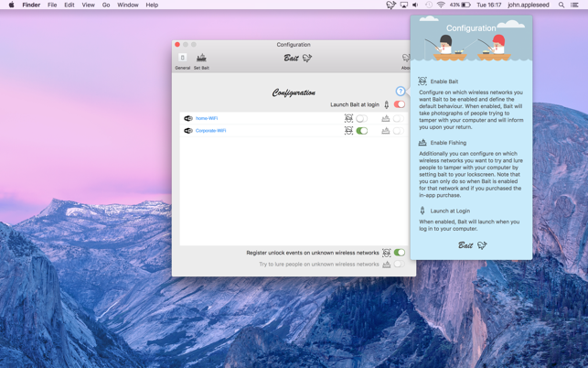Click the Corporate-WiFi network icon
Viewport: 588px width, 368px height.
[187, 131]
